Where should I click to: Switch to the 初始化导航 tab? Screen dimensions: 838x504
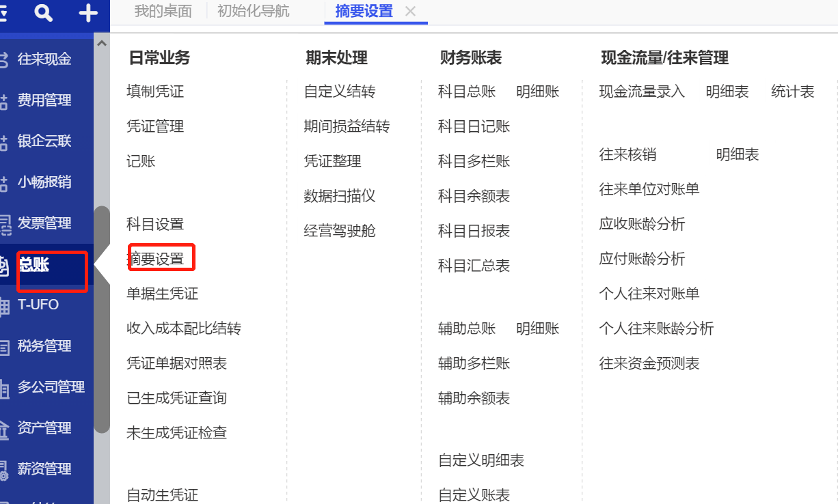(253, 11)
